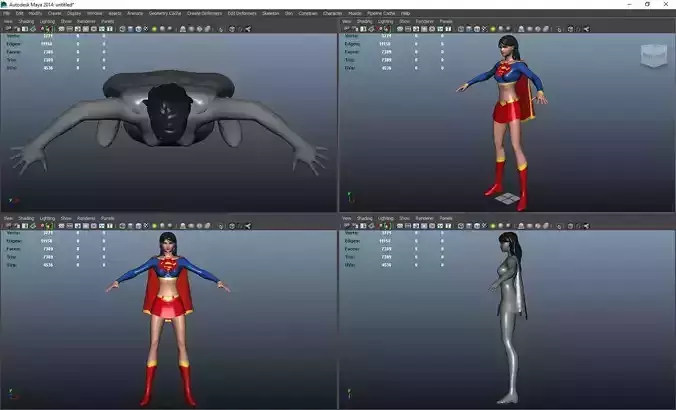The image size is (676, 410).
Task: Open the Pipeline Cache menu
Action: pyautogui.click(x=381, y=13)
